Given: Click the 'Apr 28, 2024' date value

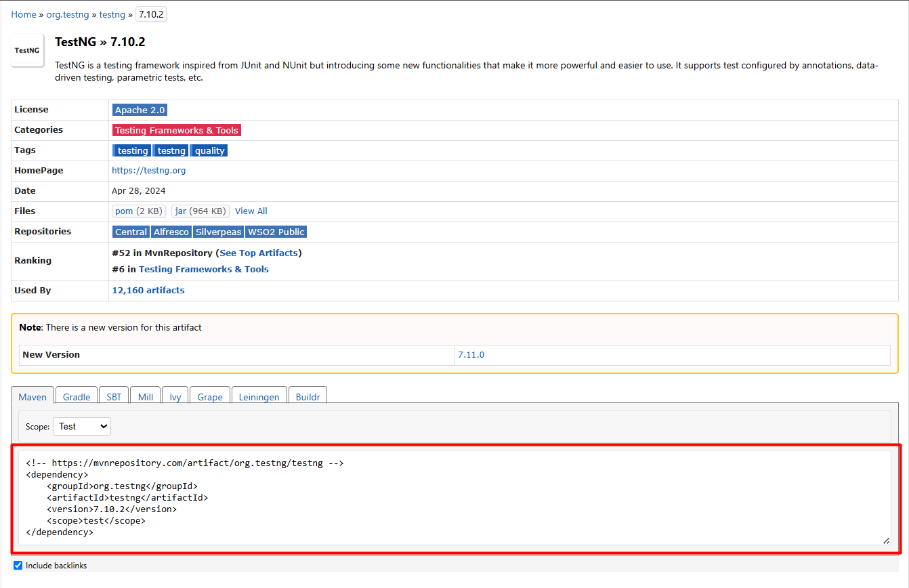Looking at the screenshot, I should click(139, 191).
